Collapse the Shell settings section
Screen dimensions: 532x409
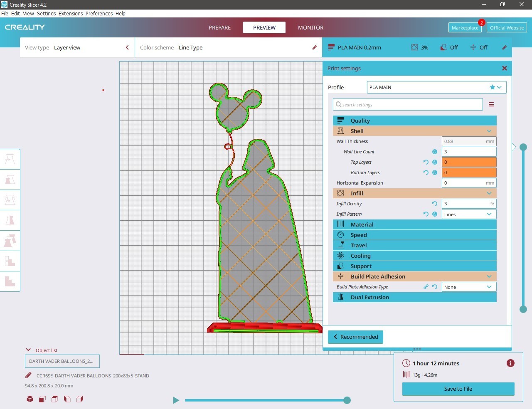(415, 131)
